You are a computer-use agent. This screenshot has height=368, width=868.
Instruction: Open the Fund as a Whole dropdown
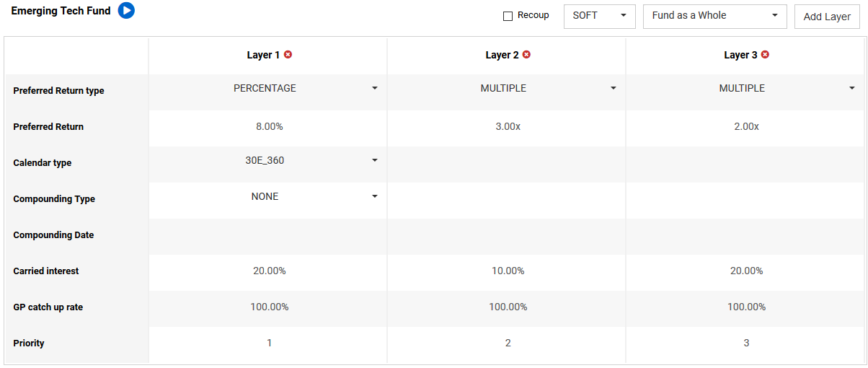pos(714,16)
